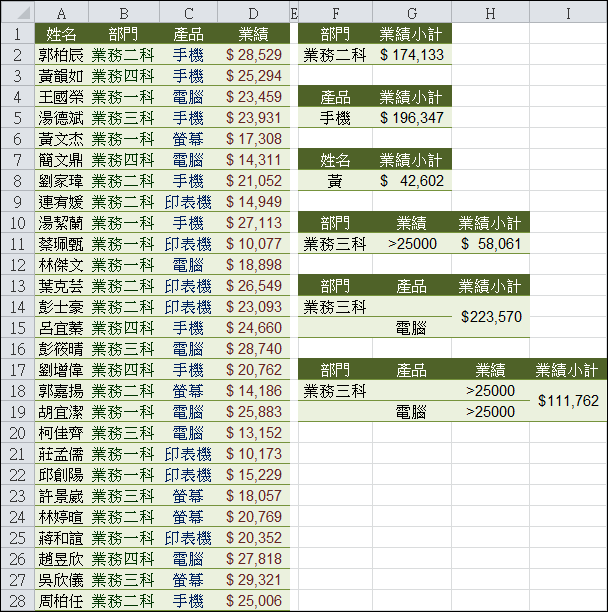Click the subtotal $ 42,602
Viewport: 608px width, 612px height.
click(412, 181)
